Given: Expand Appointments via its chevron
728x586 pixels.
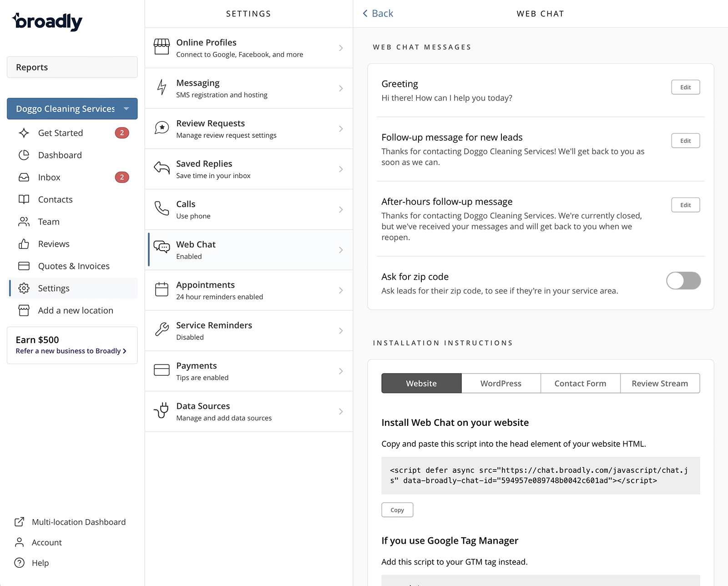Looking at the screenshot, I should click(x=341, y=290).
